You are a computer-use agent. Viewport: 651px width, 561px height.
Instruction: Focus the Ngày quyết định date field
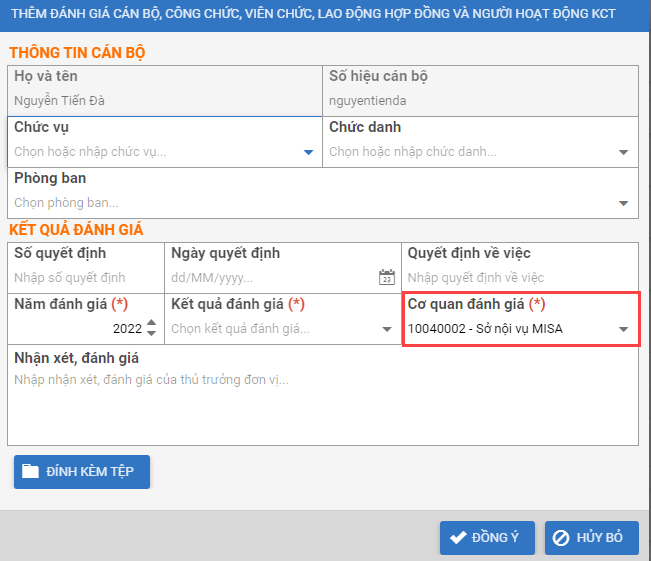coord(270,278)
